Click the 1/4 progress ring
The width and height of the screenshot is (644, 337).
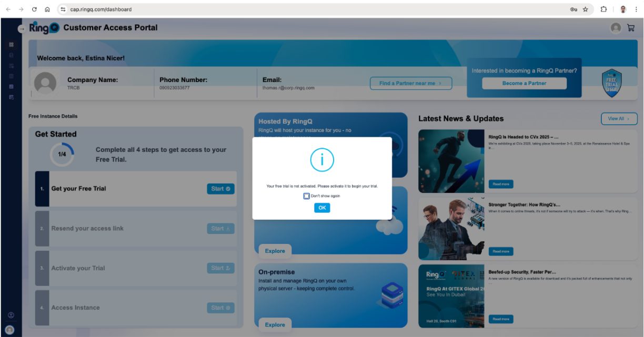pyautogui.click(x=62, y=155)
